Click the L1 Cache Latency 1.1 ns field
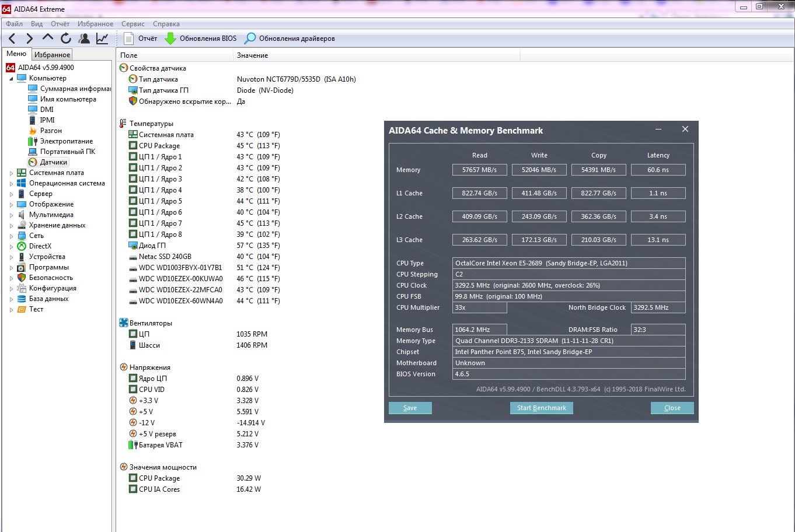This screenshot has height=532, width=795. tap(658, 193)
